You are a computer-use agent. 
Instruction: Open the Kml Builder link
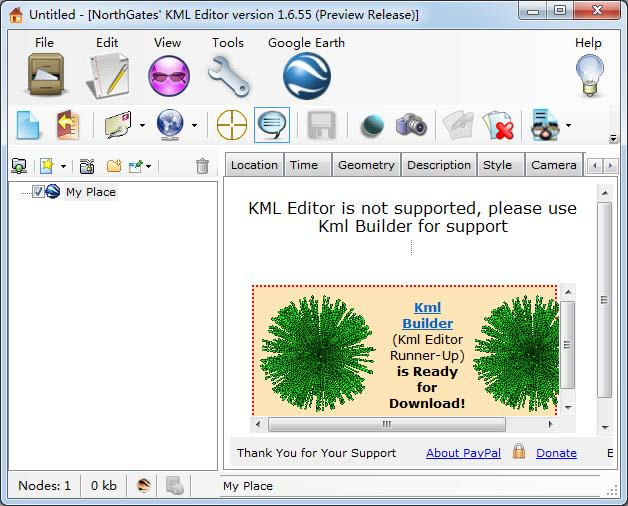tap(428, 315)
